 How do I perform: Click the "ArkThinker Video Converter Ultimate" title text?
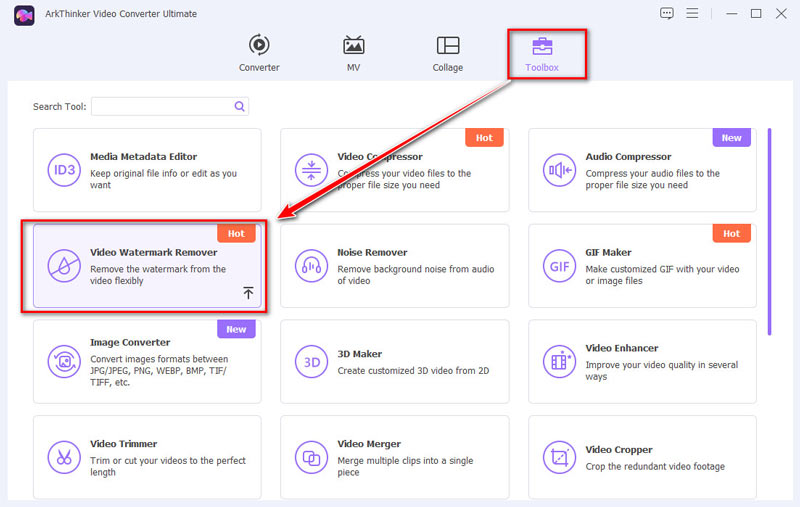point(121,14)
